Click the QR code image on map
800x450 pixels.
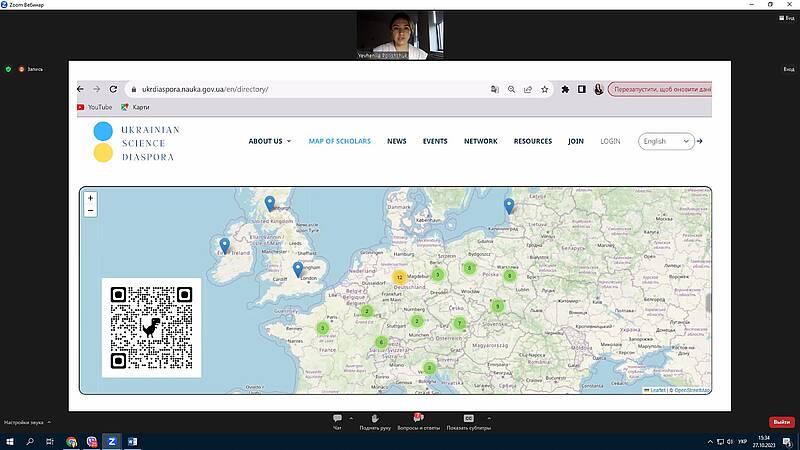(152, 328)
